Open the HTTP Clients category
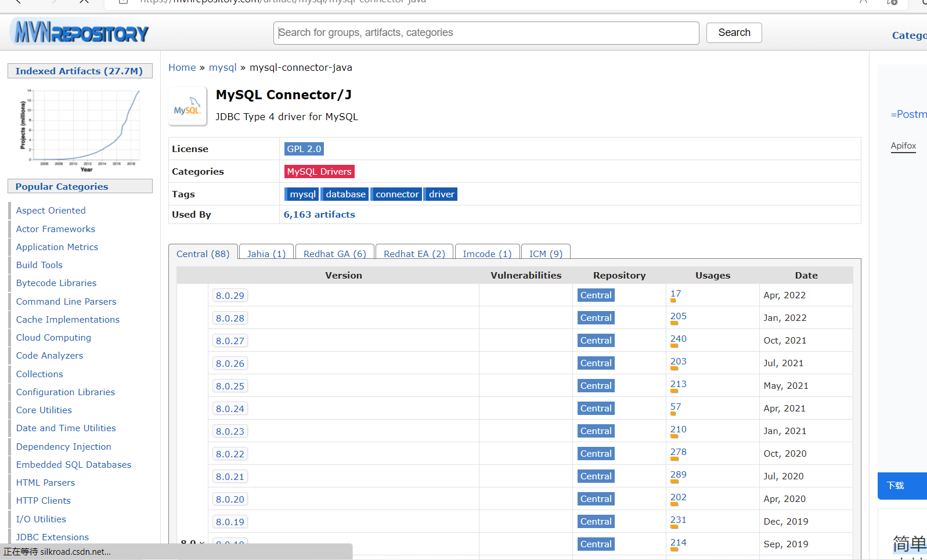 tap(44, 500)
